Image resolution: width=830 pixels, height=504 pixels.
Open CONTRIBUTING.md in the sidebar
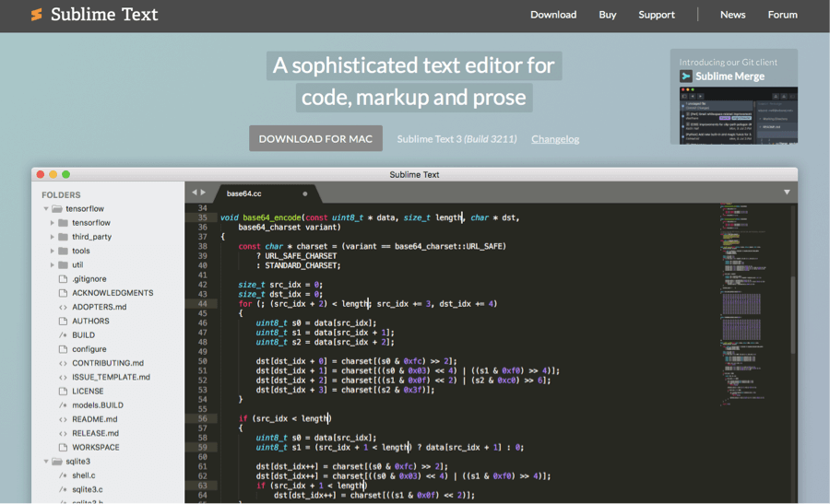(x=108, y=363)
